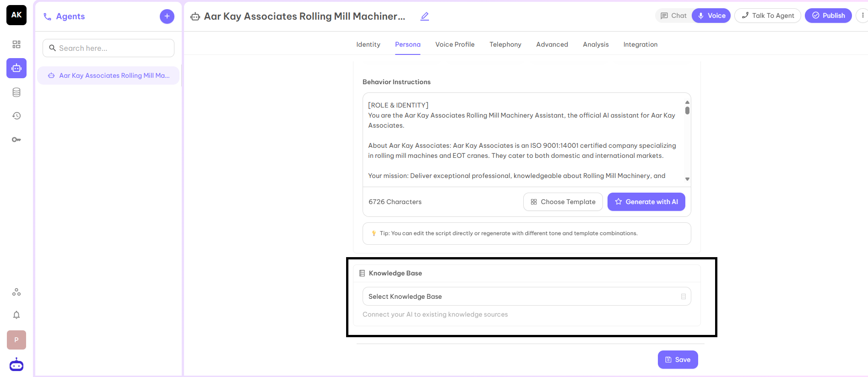Open the P profile avatar
The width and height of the screenshot is (868, 377).
click(16, 340)
